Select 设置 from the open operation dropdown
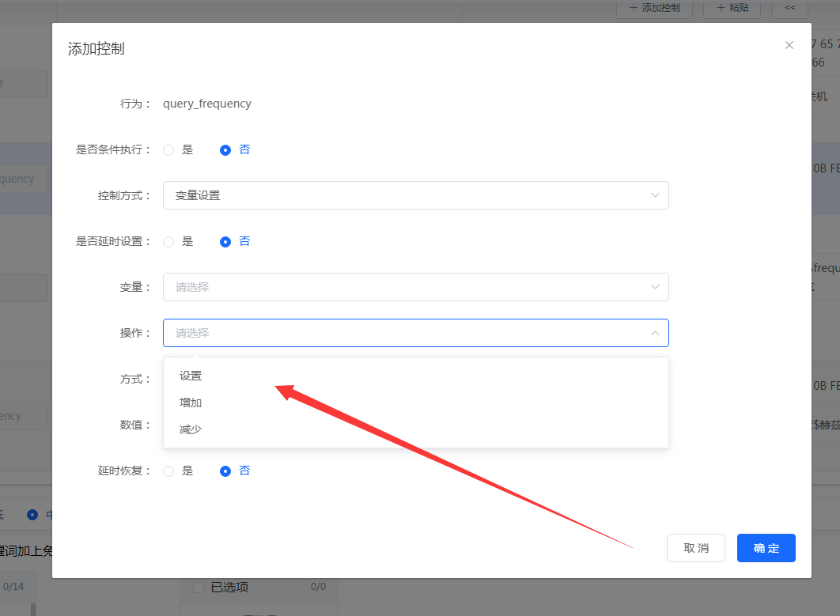Viewport: 840px width, 616px height. 191,376
